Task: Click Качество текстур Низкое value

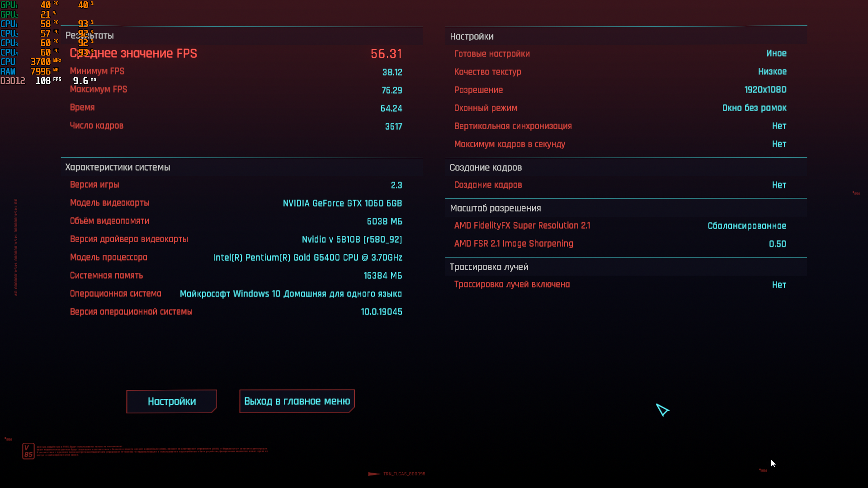Action: point(772,71)
